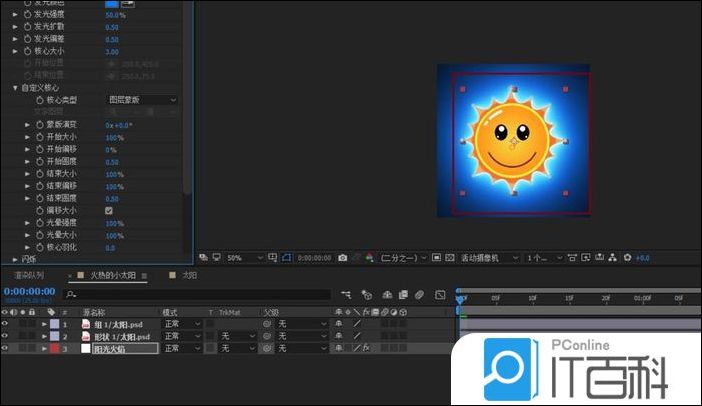Screen dimensions: 702x406
Task: Switch to the 渲染队列 tab
Action: tap(28, 274)
